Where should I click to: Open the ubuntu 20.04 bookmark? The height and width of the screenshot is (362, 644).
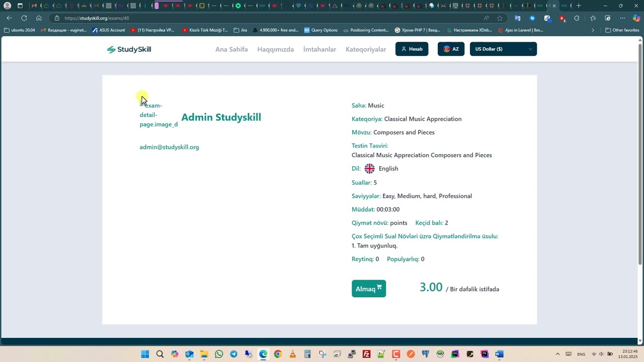coord(19,30)
